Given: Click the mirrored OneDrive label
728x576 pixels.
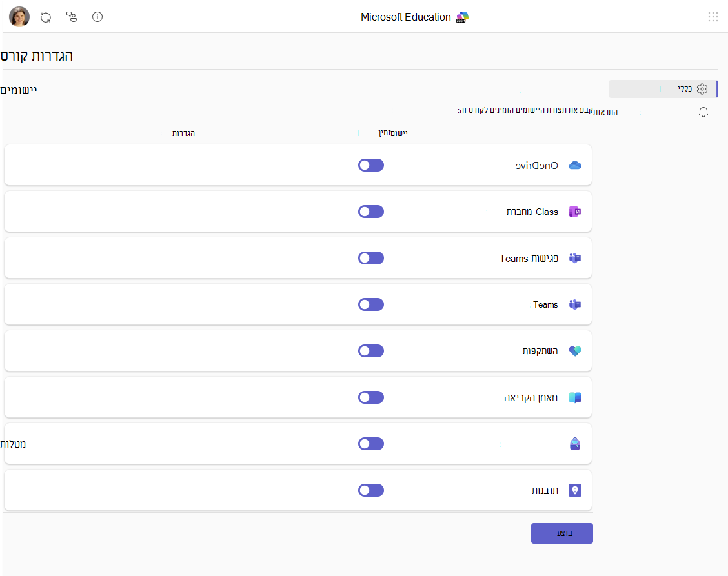Looking at the screenshot, I should [x=537, y=166].
